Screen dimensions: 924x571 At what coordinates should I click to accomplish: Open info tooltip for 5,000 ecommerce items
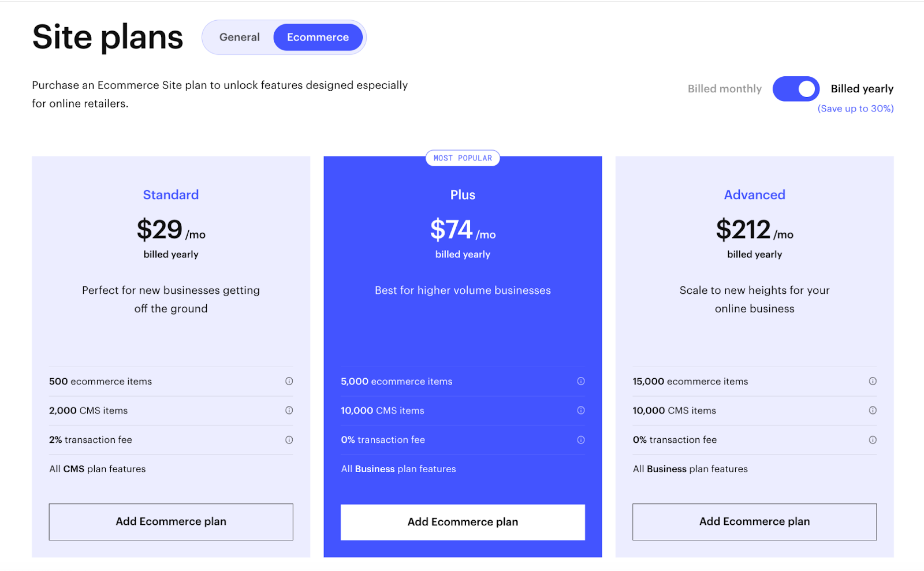[x=581, y=381]
